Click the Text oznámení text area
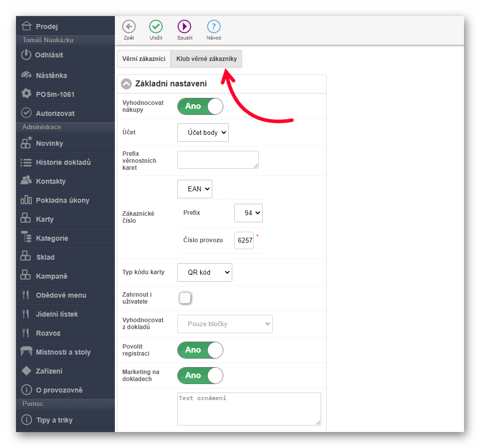 click(x=249, y=409)
